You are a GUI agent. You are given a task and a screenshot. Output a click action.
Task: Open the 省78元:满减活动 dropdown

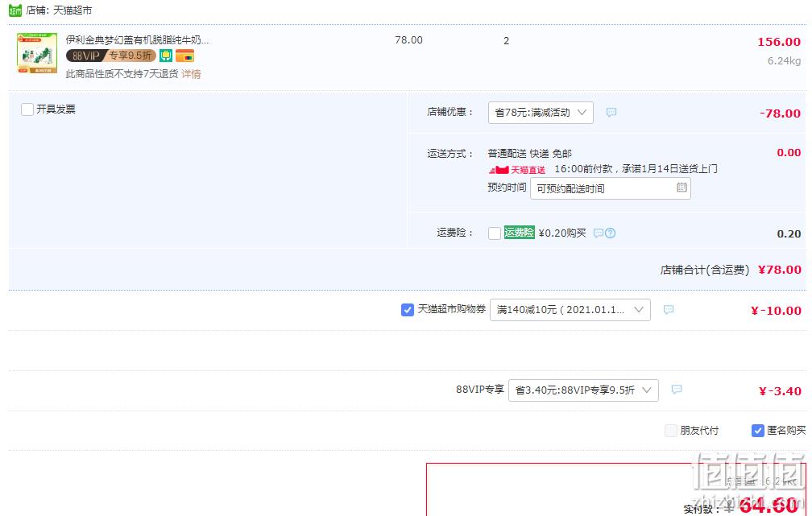tap(541, 113)
